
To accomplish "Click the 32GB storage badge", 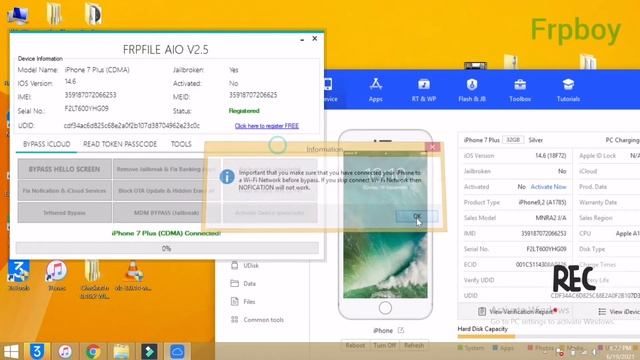I will tap(513, 140).
